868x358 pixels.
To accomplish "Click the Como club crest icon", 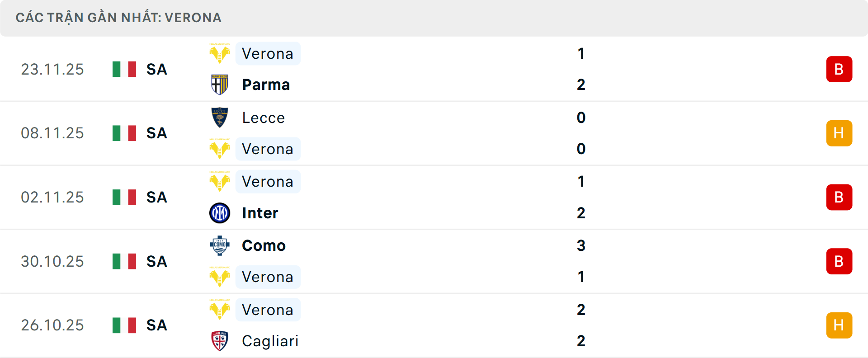I will click(220, 245).
